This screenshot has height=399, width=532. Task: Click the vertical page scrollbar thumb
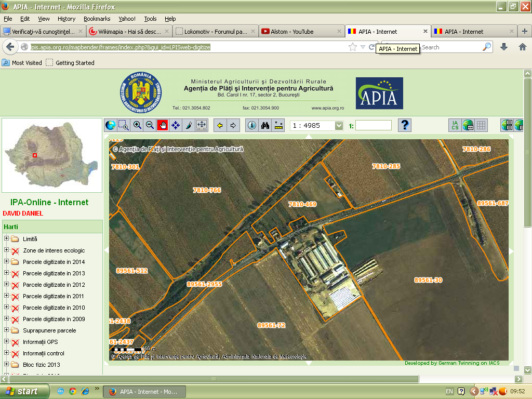click(x=527, y=153)
